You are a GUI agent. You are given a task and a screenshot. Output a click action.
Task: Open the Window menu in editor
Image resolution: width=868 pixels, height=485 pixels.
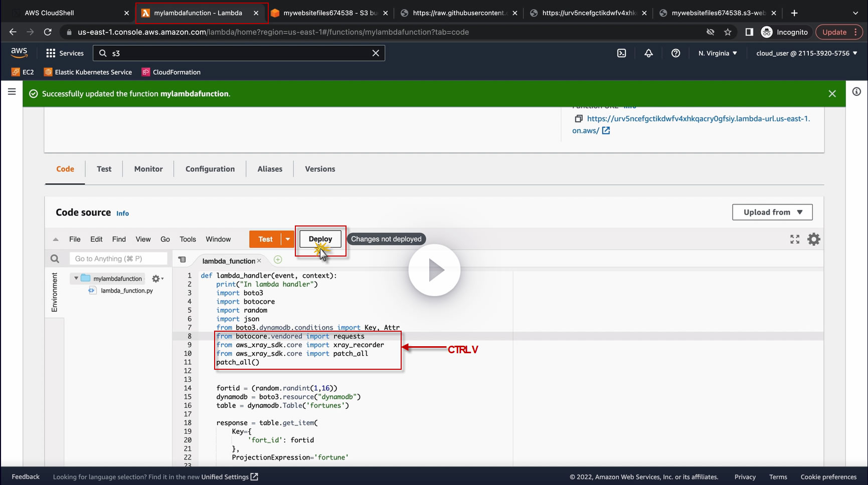[x=218, y=239]
